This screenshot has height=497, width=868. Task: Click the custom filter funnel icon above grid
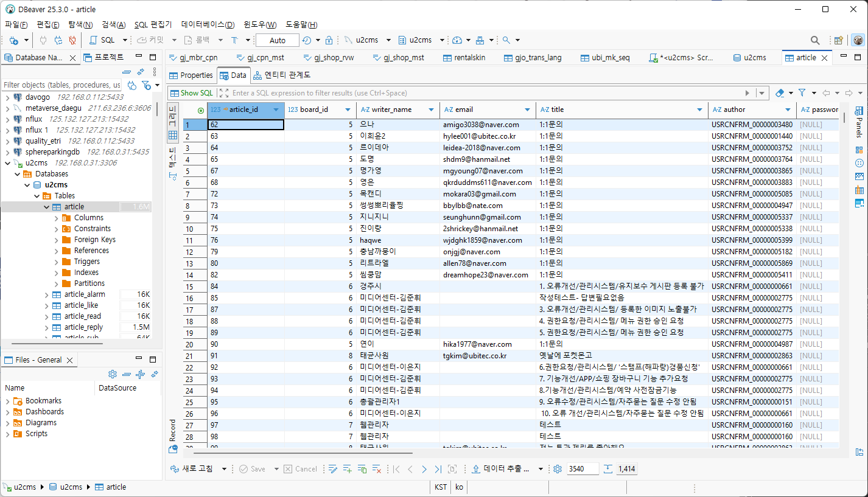(x=802, y=93)
